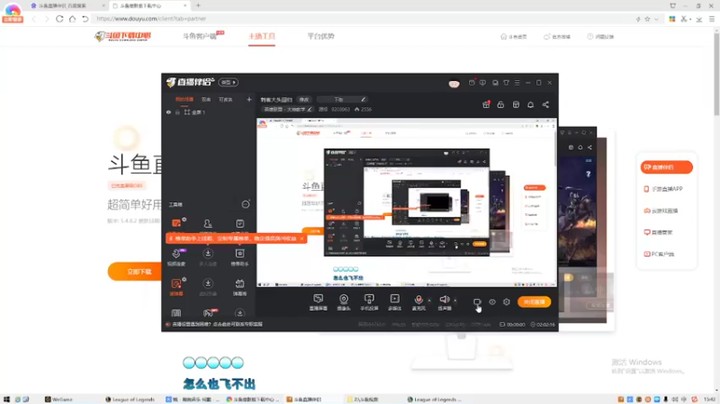Open notifications bell in streaming app
This screenshot has height=404, width=720.
click(x=530, y=105)
